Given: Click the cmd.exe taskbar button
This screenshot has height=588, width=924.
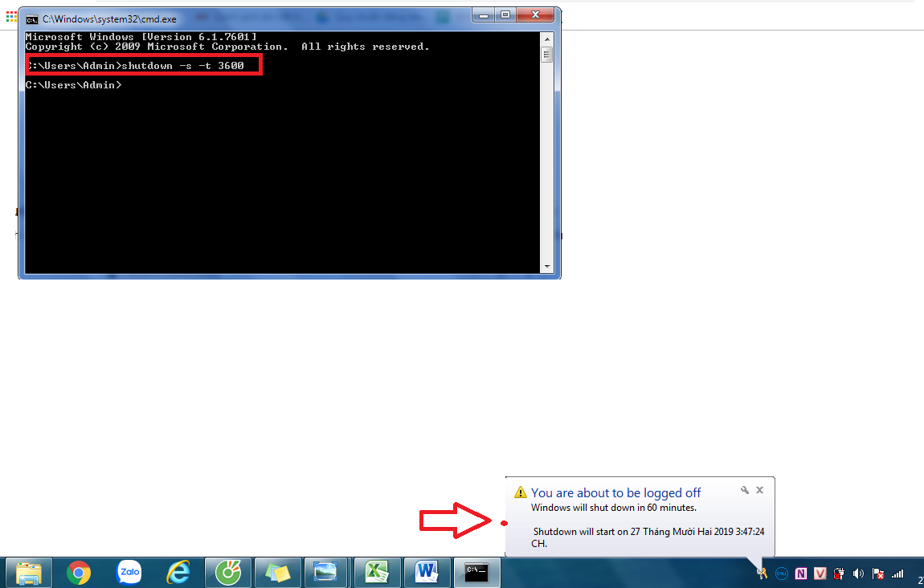Looking at the screenshot, I should point(477,573).
